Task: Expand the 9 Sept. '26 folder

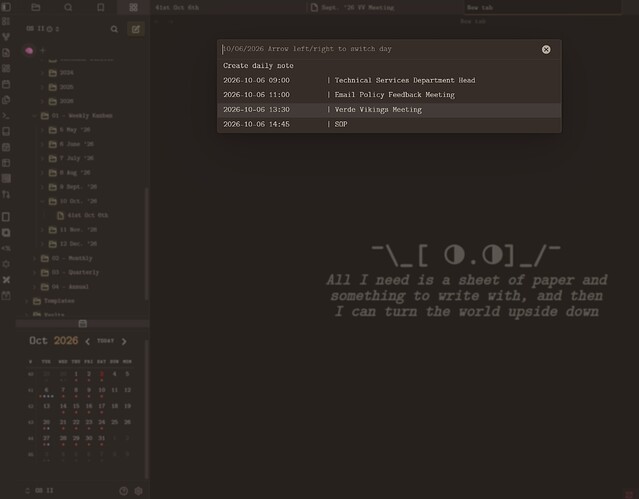Action: click(42, 187)
